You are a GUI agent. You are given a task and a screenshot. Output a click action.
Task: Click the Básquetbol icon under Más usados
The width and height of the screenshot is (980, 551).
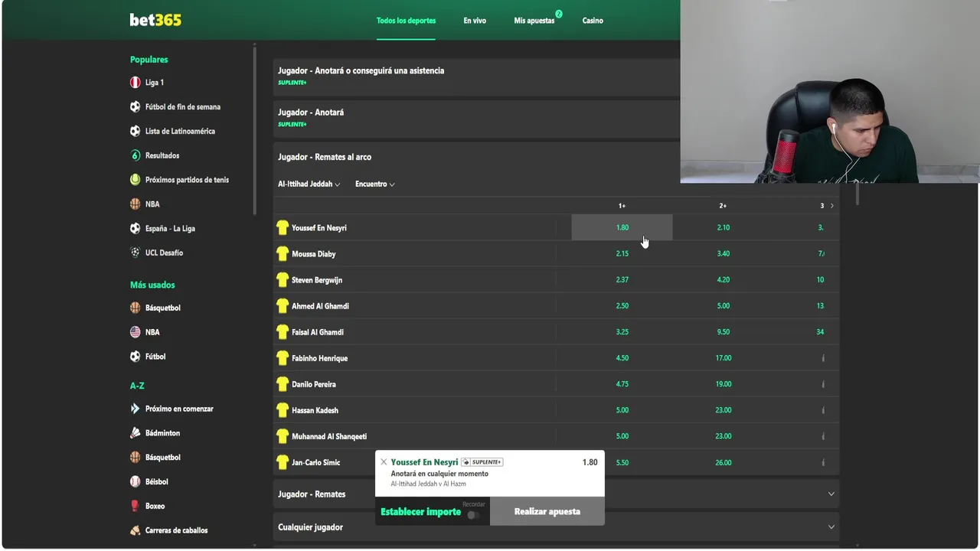click(x=136, y=308)
